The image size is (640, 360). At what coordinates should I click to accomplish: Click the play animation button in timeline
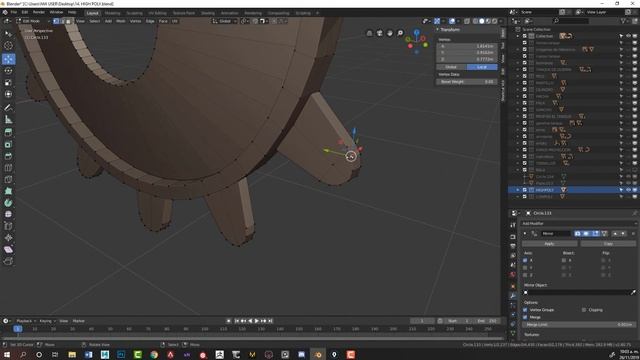257,321
